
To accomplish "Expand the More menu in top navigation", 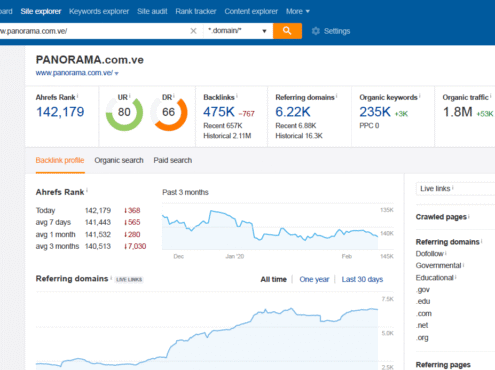I will 298,11.
